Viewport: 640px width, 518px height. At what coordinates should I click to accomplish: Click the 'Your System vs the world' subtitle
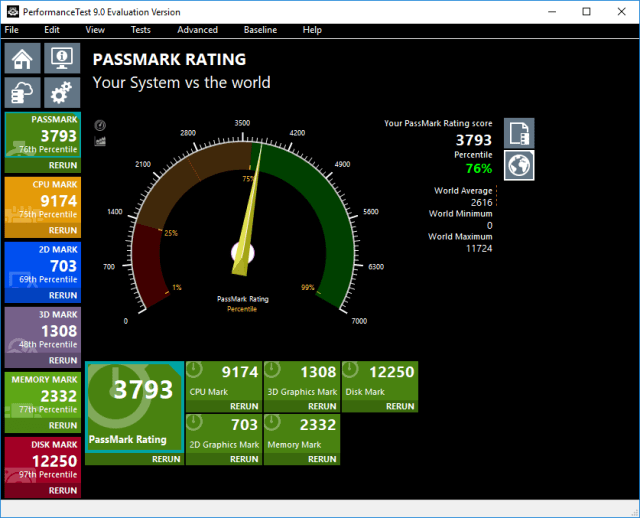click(x=182, y=83)
